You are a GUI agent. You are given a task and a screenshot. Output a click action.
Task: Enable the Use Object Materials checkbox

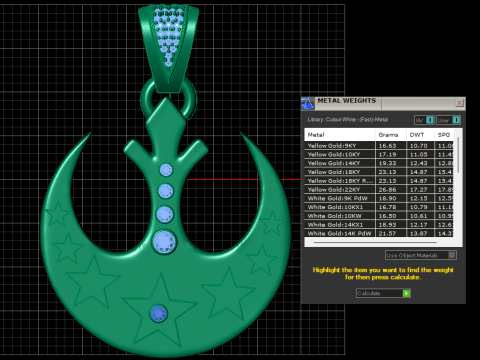(452, 255)
